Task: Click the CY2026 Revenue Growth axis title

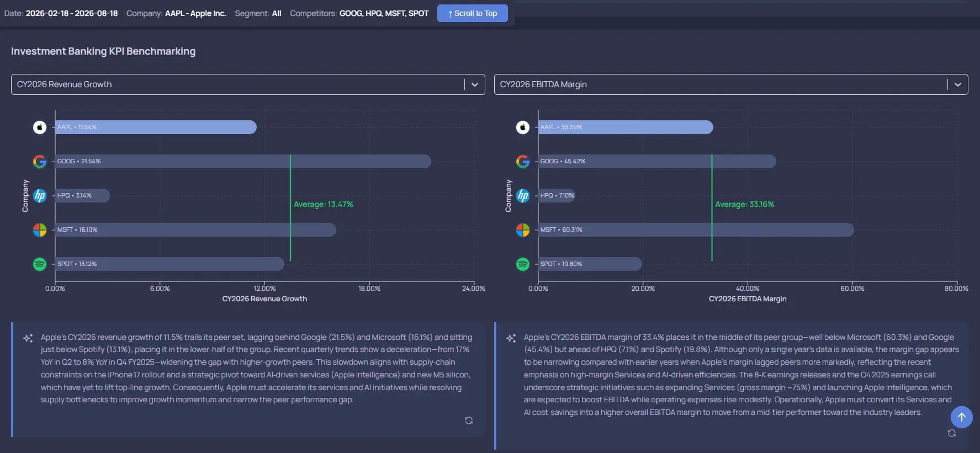Action: [264, 299]
